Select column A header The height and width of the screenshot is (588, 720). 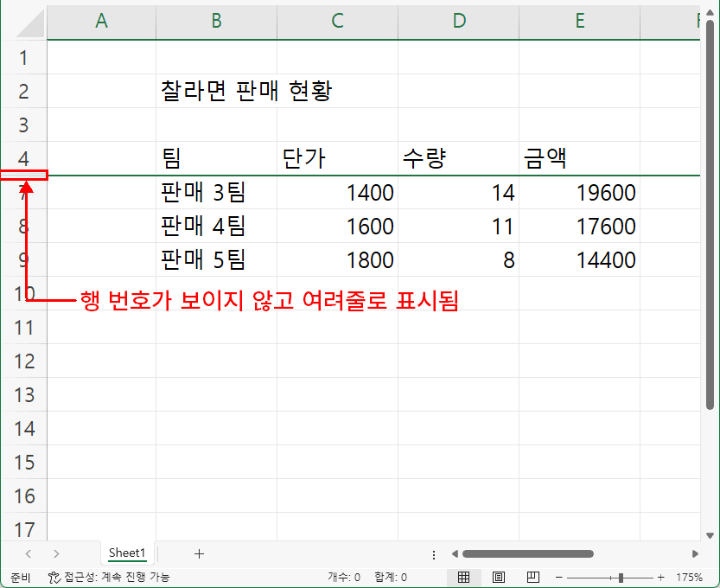coord(101,21)
